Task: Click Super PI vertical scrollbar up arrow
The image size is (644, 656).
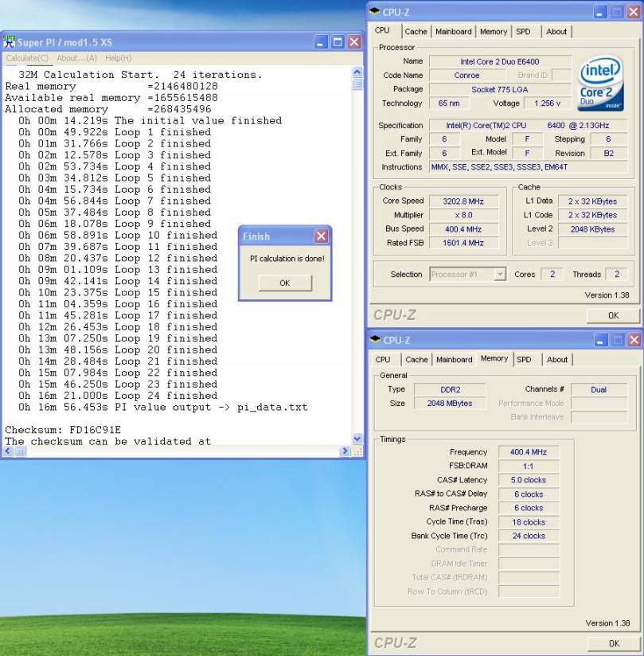Action: coord(357,72)
